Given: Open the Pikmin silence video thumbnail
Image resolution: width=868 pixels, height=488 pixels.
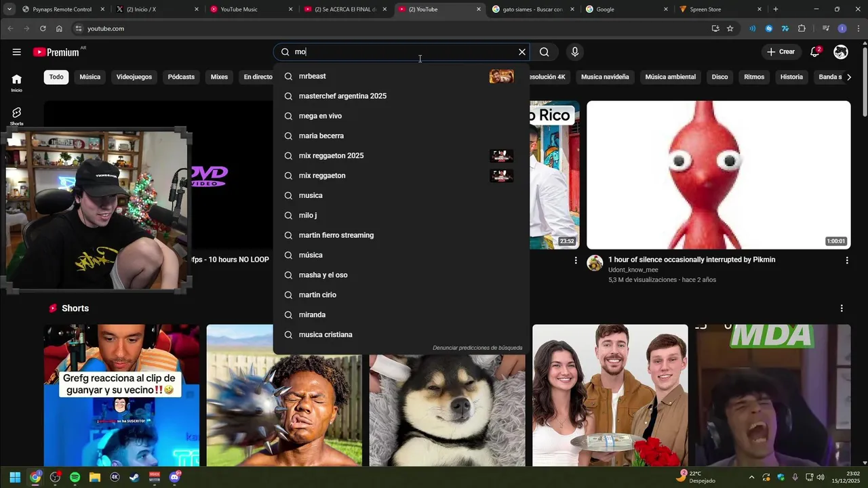Looking at the screenshot, I should [718, 175].
